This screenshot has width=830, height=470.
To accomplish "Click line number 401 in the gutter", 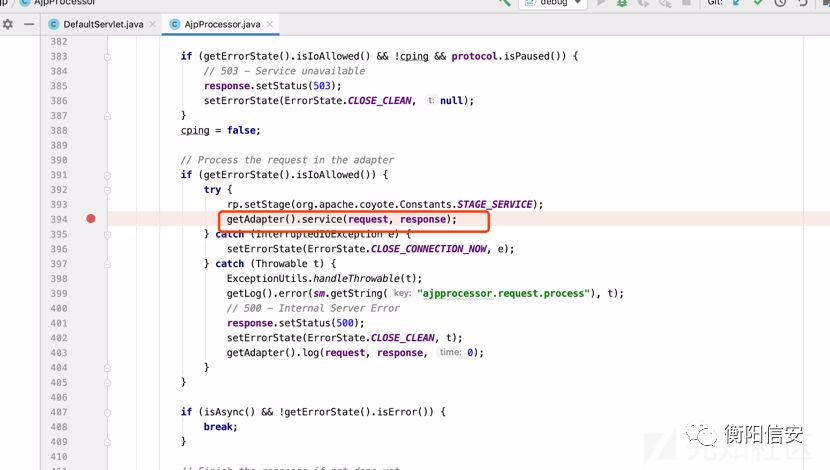I will point(59,323).
